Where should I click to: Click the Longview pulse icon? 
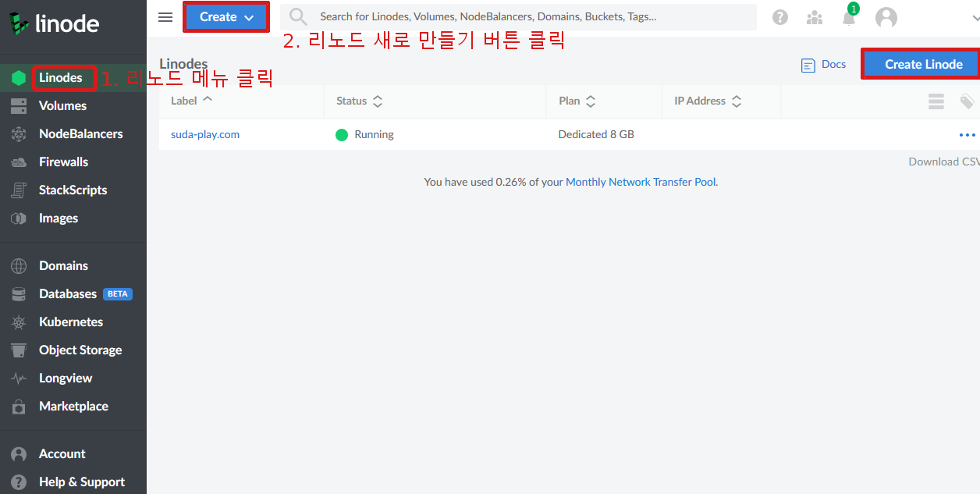(x=19, y=378)
